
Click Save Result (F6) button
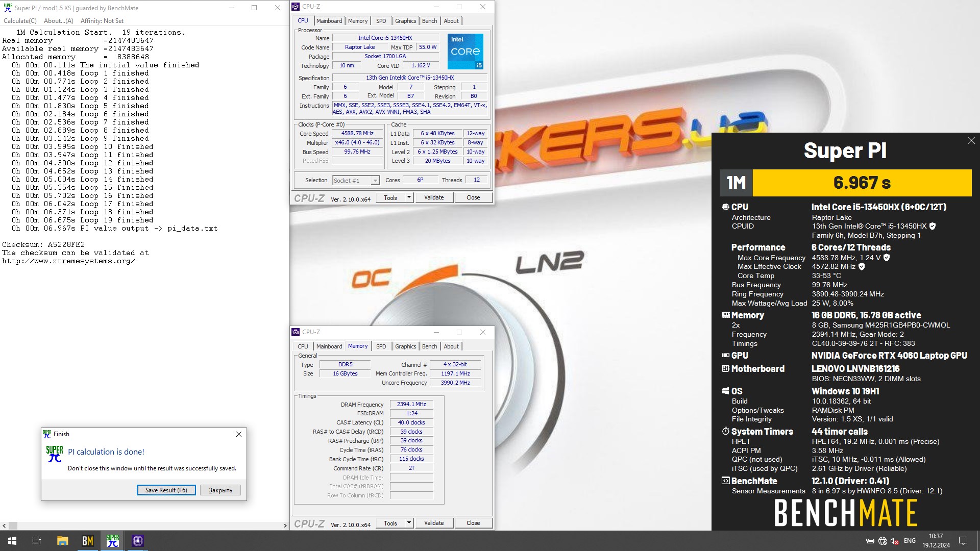(x=166, y=490)
